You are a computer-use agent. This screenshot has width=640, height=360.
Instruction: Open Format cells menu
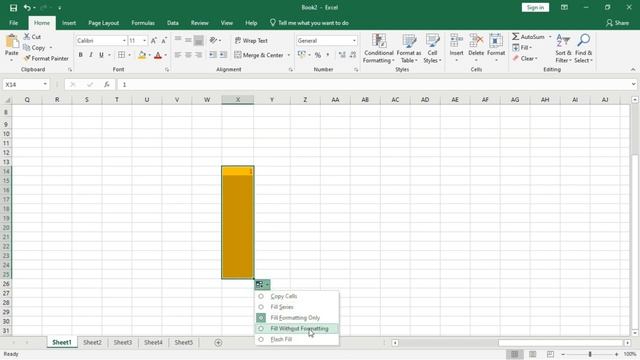tap(496, 48)
